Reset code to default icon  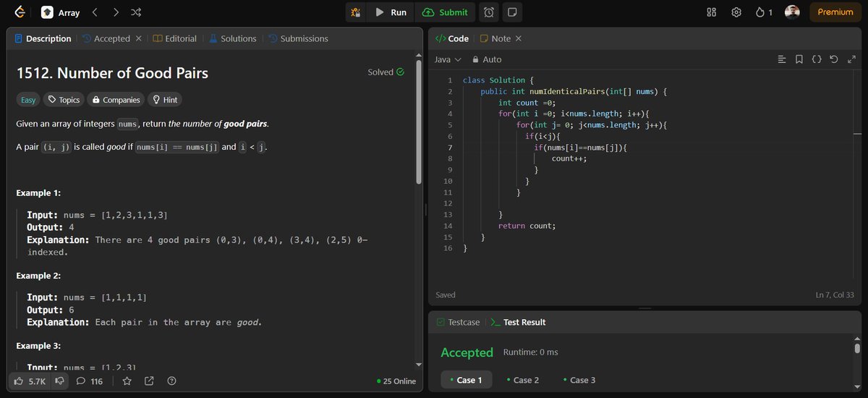tap(833, 59)
